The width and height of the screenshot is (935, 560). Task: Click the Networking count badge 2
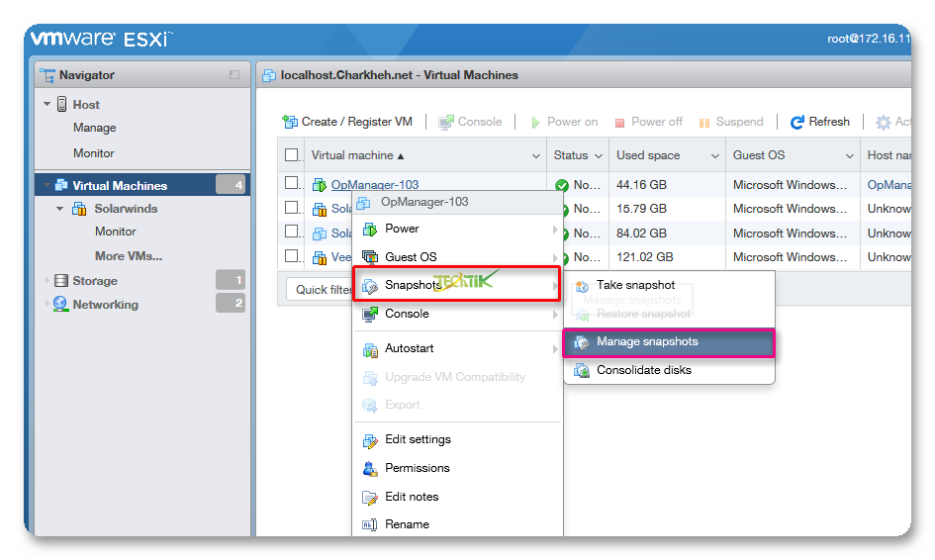[x=231, y=303]
